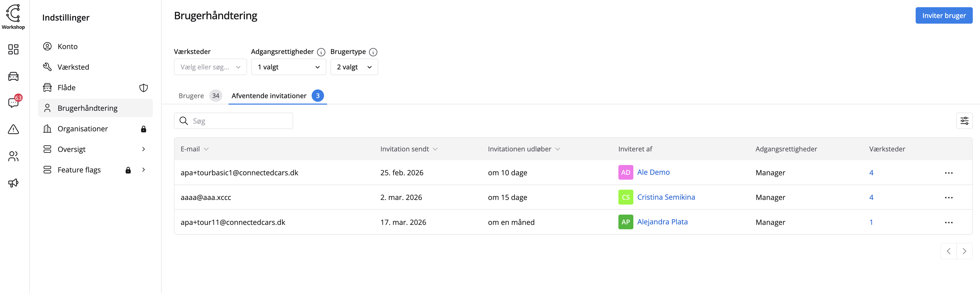Expand the Brugertype '2 valgt' dropdown
Viewport: 980px width, 293px height.
pyautogui.click(x=354, y=67)
